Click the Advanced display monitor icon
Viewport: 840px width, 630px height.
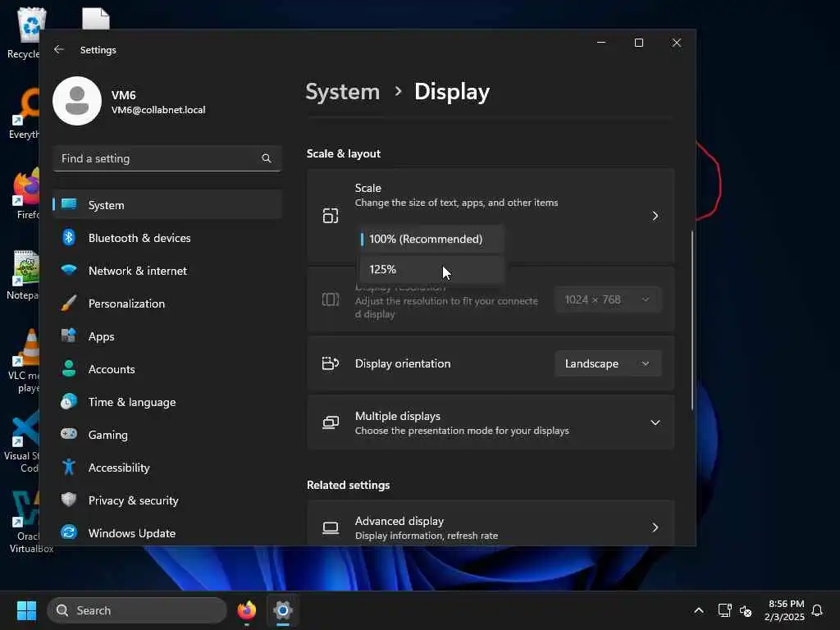coord(331,527)
